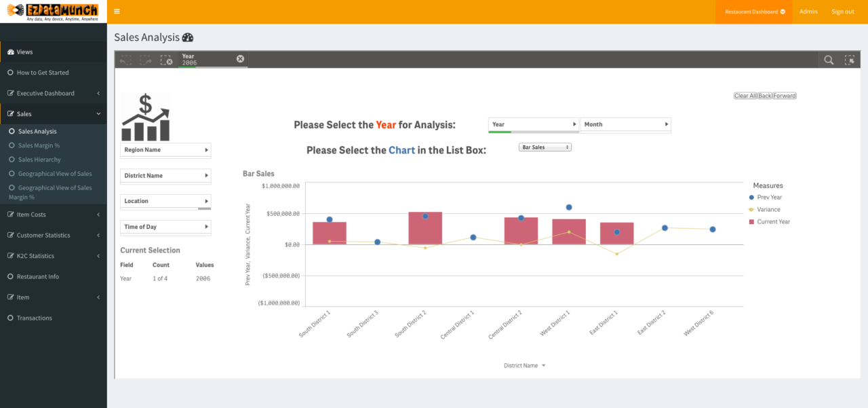This screenshot has height=408, width=868.
Task: Open the Bar Sales chart selector box
Action: pos(545,147)
